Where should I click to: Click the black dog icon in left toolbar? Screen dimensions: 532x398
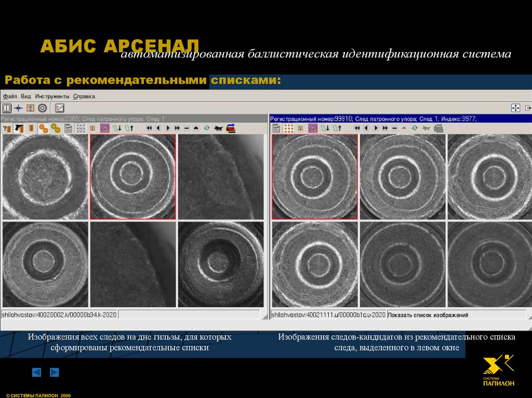coord(218,128)
